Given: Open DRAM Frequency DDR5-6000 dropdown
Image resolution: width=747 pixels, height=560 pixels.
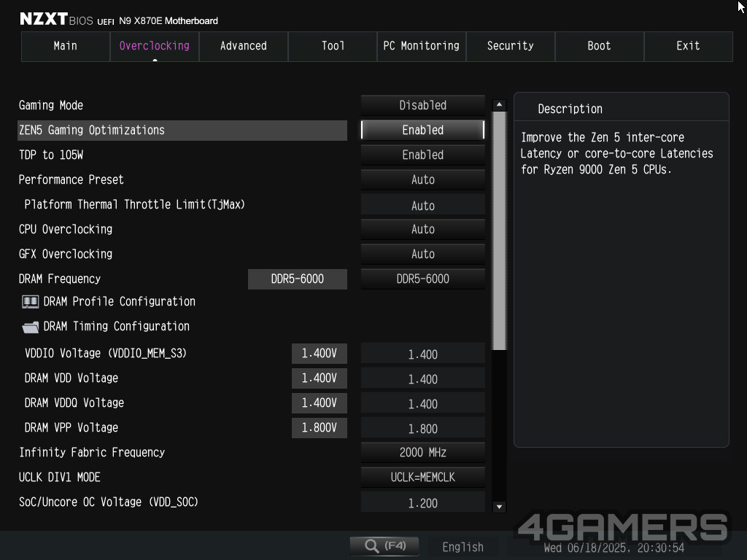Looking at the screenshot, I should [423, 279].
